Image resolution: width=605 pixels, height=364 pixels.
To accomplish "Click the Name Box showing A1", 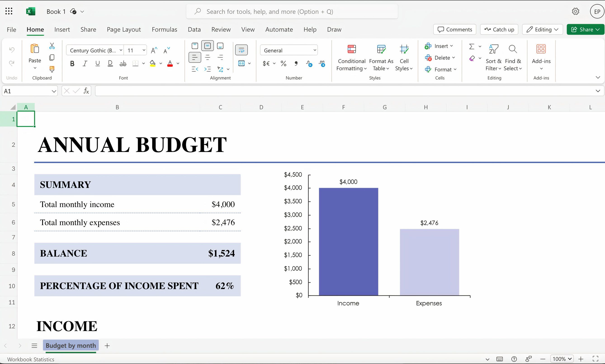I will coord(30,91).
